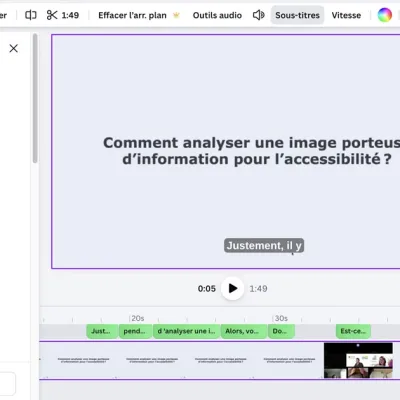Click the crown premium icon
400x400 pixels.
coord(176,15)
